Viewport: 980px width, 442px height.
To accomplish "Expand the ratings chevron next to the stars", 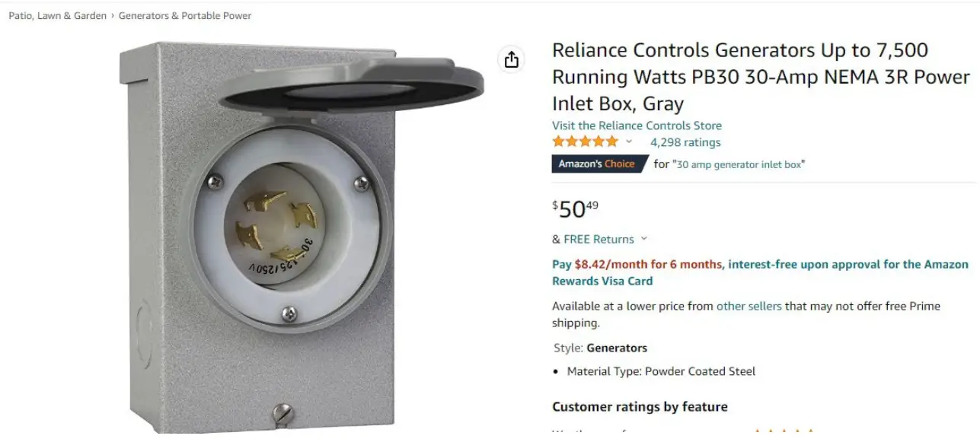I will point(629,142).
